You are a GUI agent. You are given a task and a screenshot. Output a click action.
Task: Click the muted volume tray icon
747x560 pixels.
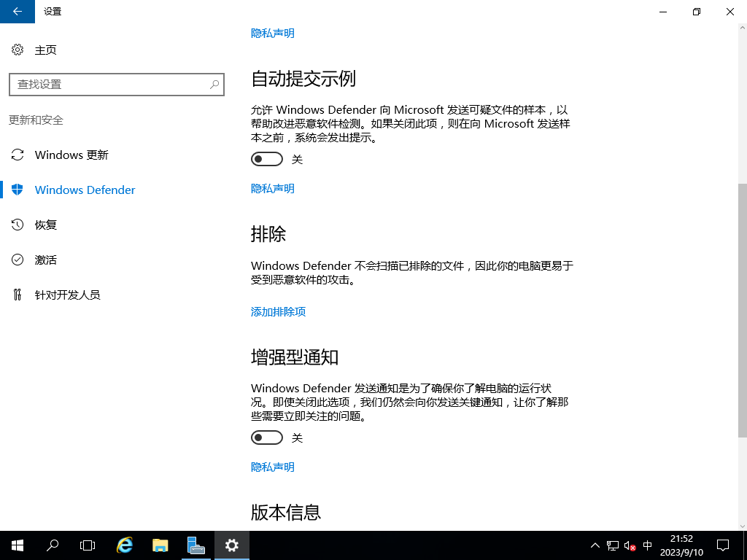[x=630, y=545]
